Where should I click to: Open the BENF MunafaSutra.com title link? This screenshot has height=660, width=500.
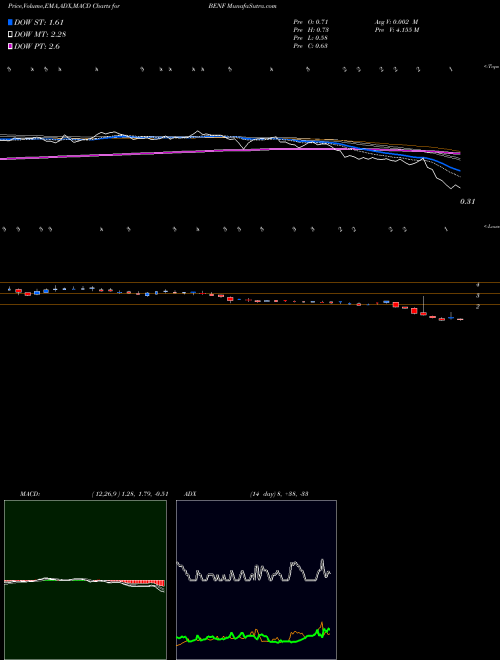[x=242, y=6]
